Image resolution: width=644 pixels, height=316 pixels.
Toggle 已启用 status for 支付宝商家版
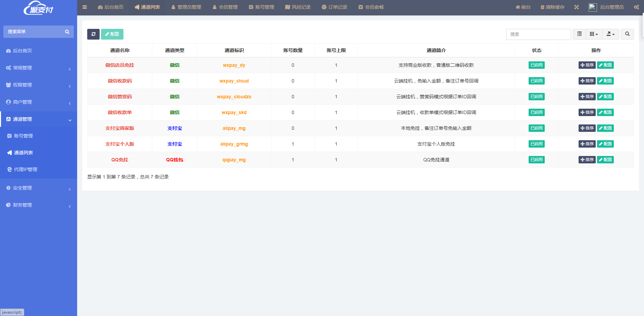pos(536,128)
